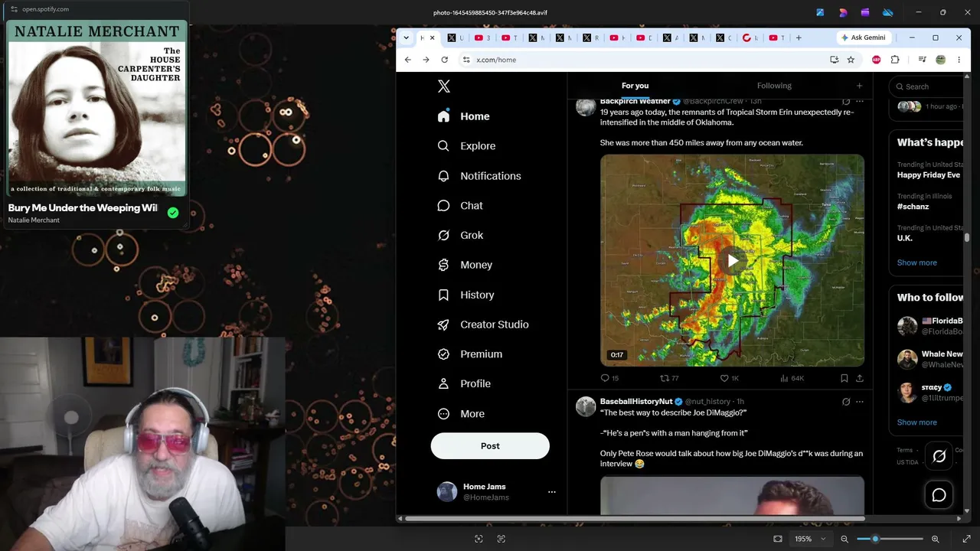Screen dimensions: 980x551
Task: Zoom in the photo viewer
Action: pos(935,539)
